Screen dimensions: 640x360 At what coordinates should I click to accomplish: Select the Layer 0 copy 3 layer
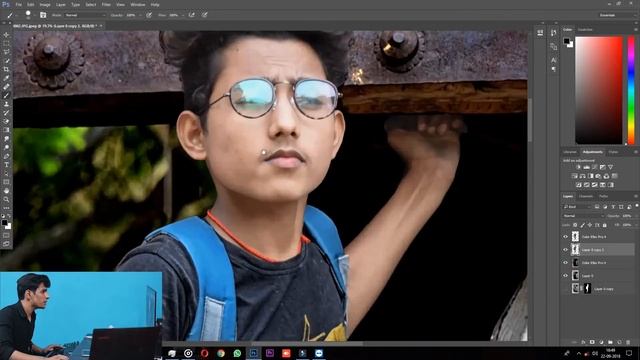pyautogui.click(x=599, y=250)
